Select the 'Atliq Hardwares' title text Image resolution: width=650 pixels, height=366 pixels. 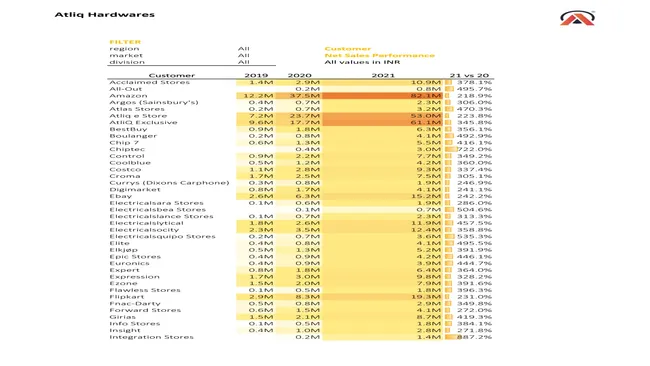104,15
